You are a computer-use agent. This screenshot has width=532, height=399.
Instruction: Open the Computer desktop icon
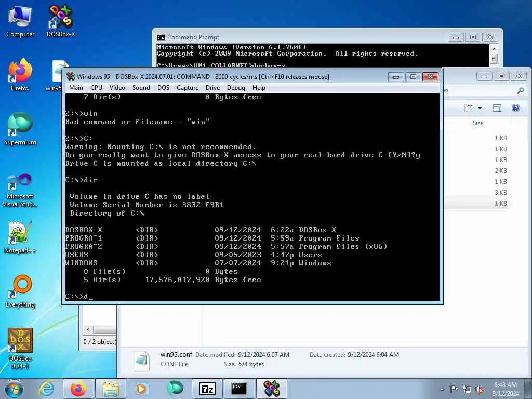(20, 21)
